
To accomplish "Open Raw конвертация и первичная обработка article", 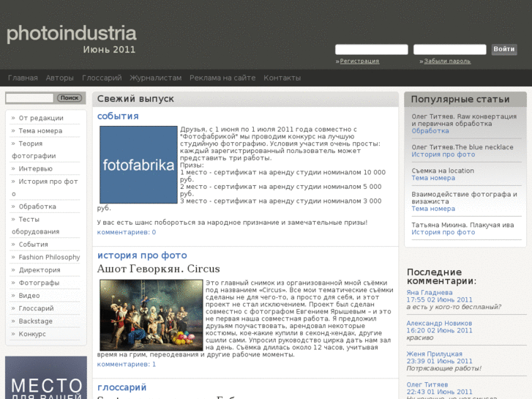I will click(x=464, y=120).
